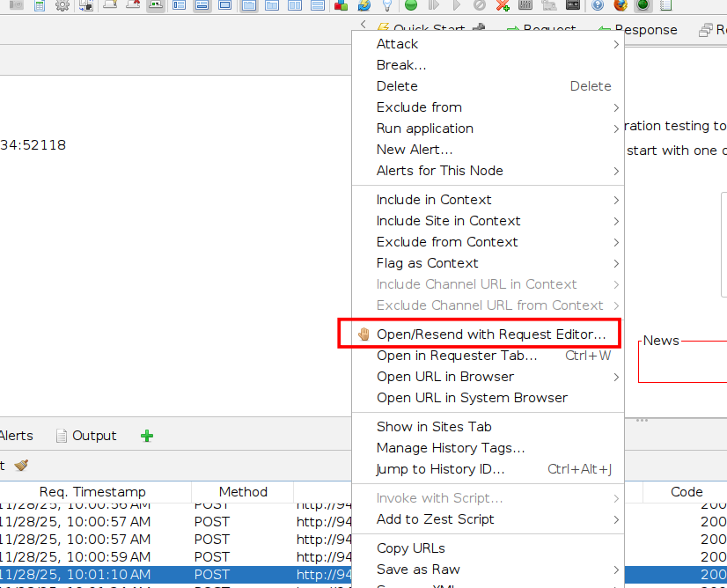Open the Options gear icon in toolbar
727x588 pixels.
pyautogui.click(x=62, y=5)
